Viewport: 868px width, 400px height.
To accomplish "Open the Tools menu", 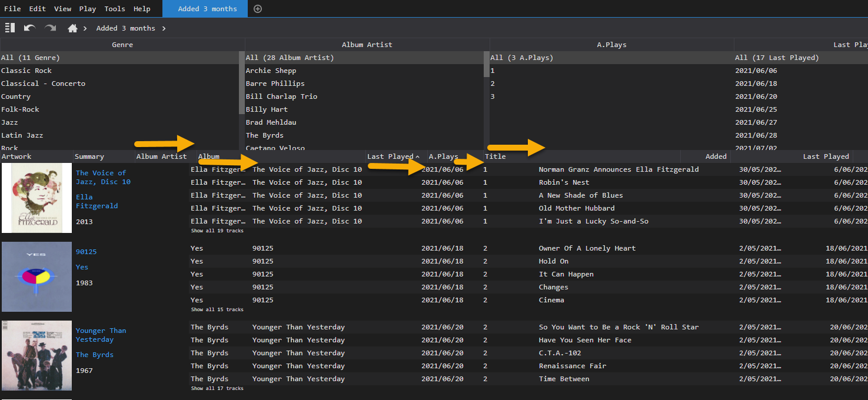I will point(114,9).
